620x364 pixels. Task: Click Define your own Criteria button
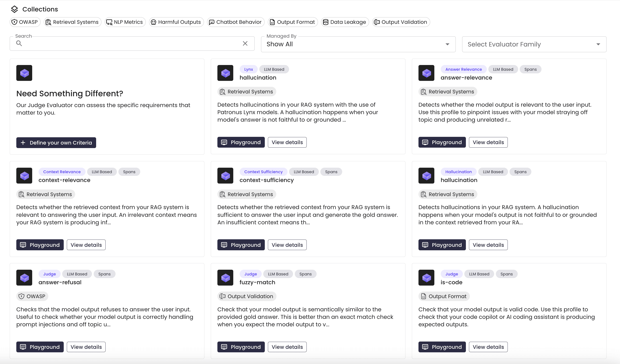[56, 143]
